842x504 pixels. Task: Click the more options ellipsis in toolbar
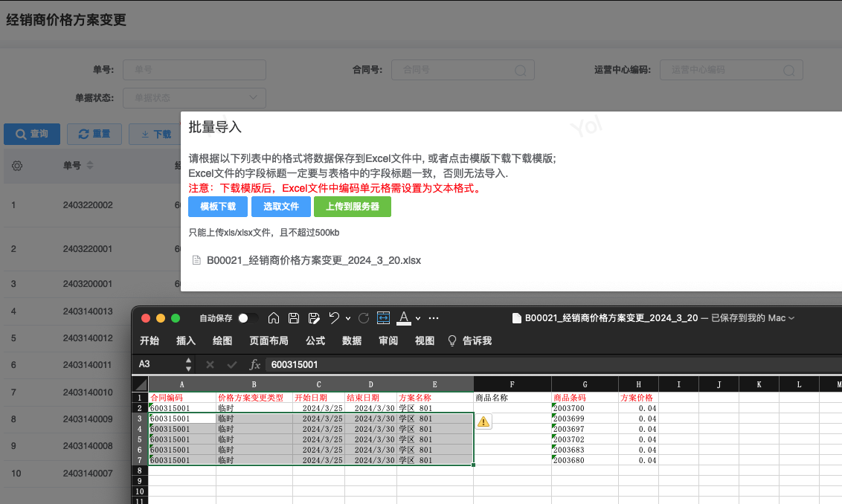[x=434, y=318]
